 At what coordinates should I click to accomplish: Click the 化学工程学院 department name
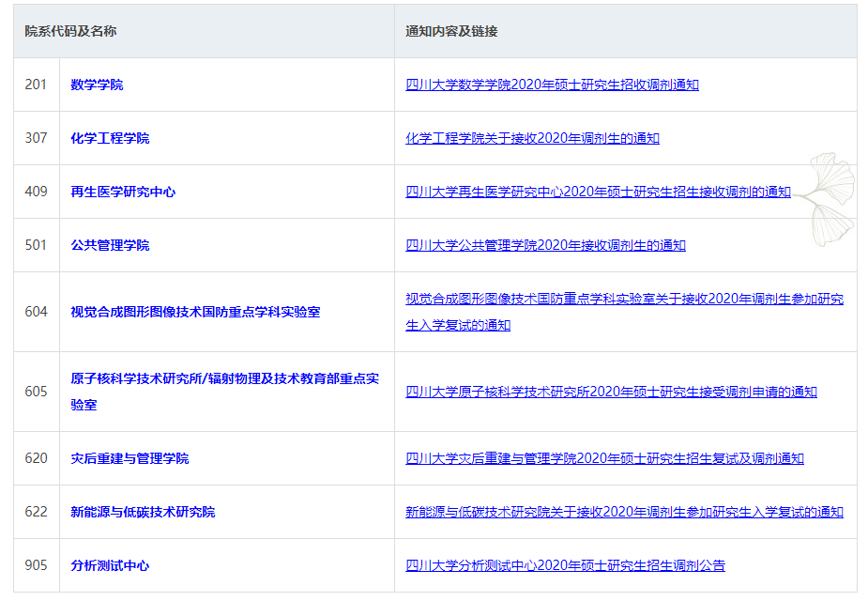coord(110,138)
